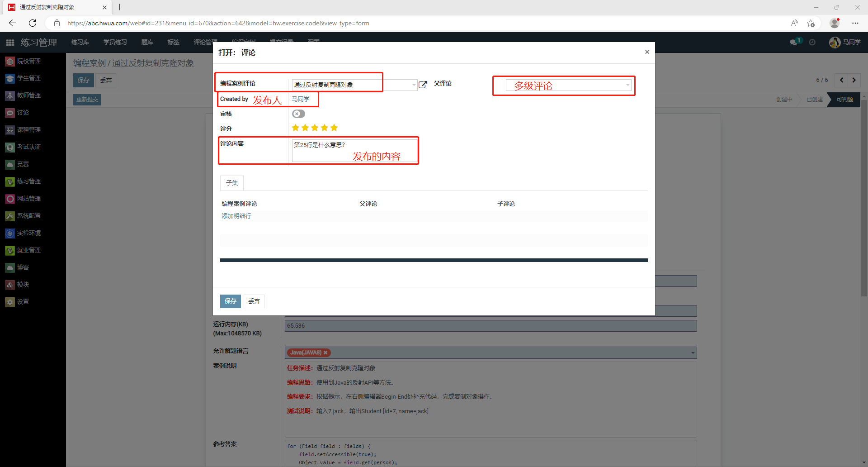The height and width of the screenshot is (467, 868).
Task: Save the comment dialog with 保存
Action: (231, 301)
